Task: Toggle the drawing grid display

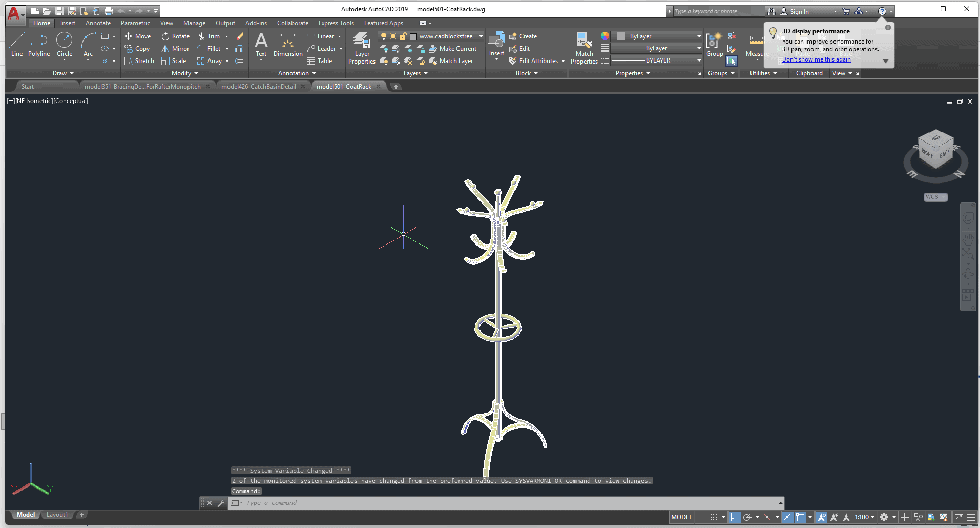Action: [x=701, y=517]
